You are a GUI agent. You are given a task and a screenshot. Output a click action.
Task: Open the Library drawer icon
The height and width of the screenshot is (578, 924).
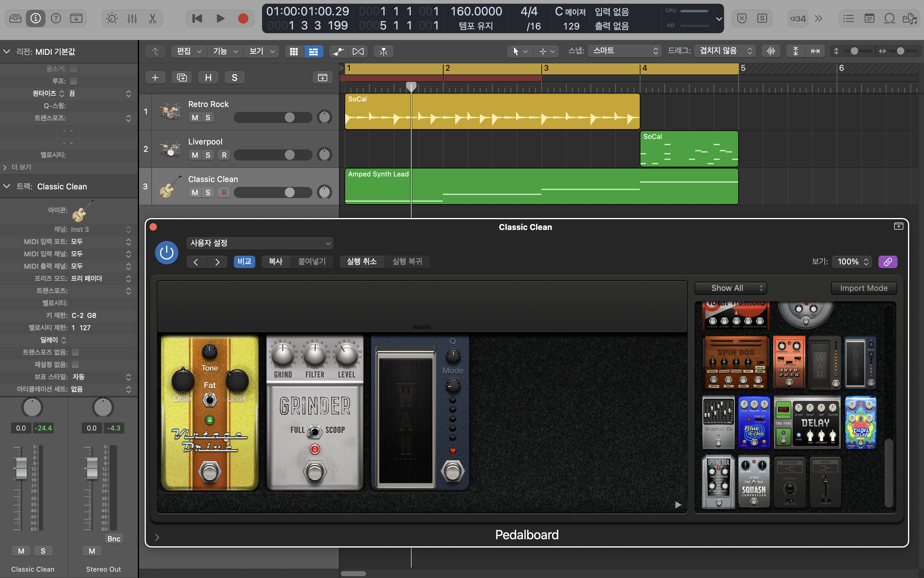(x=15, y=18)
